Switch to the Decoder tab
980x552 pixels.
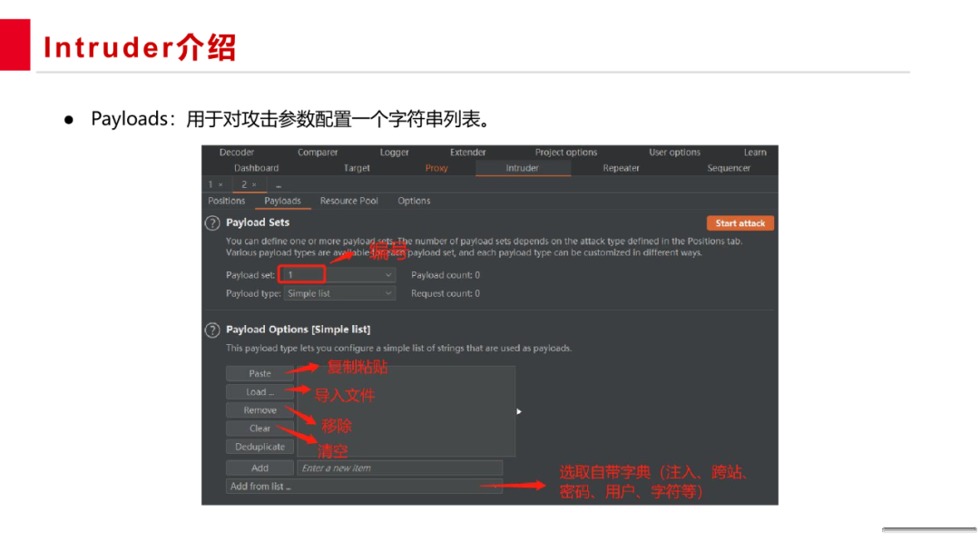(236, 152)
